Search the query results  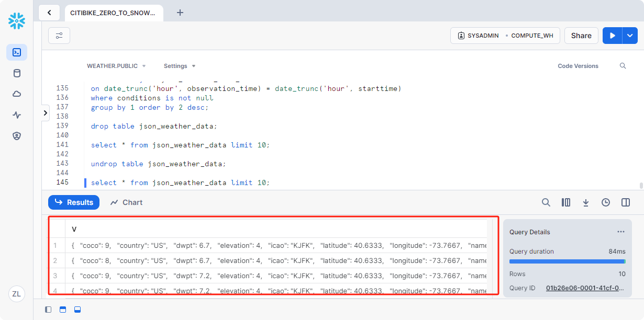[x=546, y=202]
